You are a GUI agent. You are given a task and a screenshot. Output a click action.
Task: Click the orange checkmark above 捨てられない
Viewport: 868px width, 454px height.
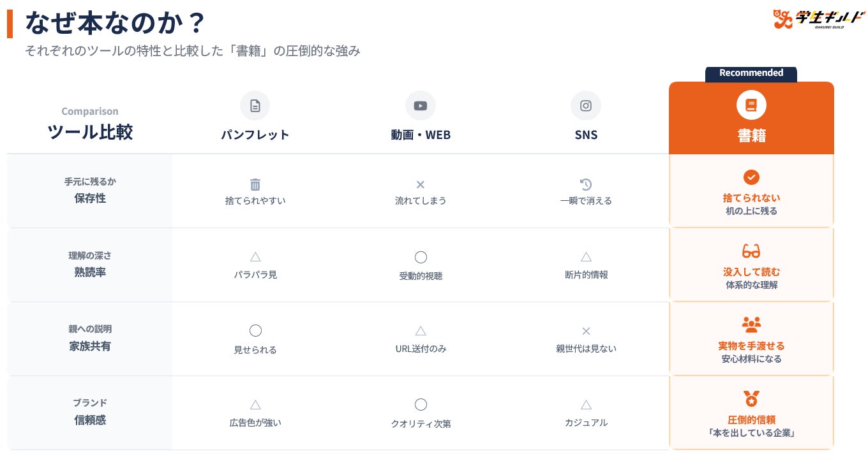pyautogui.click(x=751, y=177)
